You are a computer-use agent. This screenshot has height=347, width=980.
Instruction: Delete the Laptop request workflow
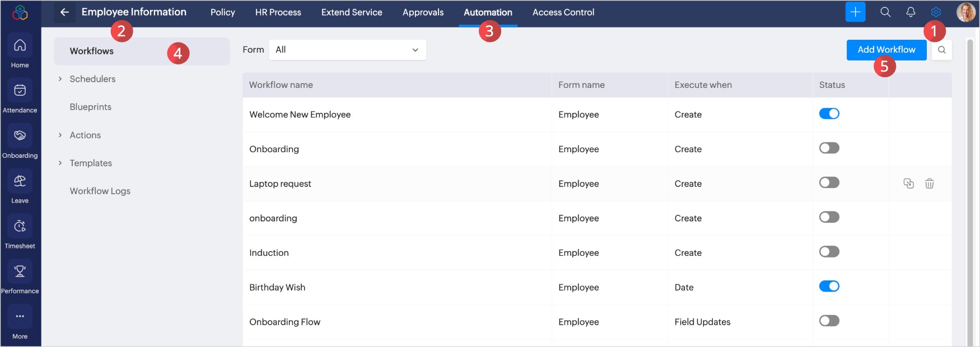929,184
